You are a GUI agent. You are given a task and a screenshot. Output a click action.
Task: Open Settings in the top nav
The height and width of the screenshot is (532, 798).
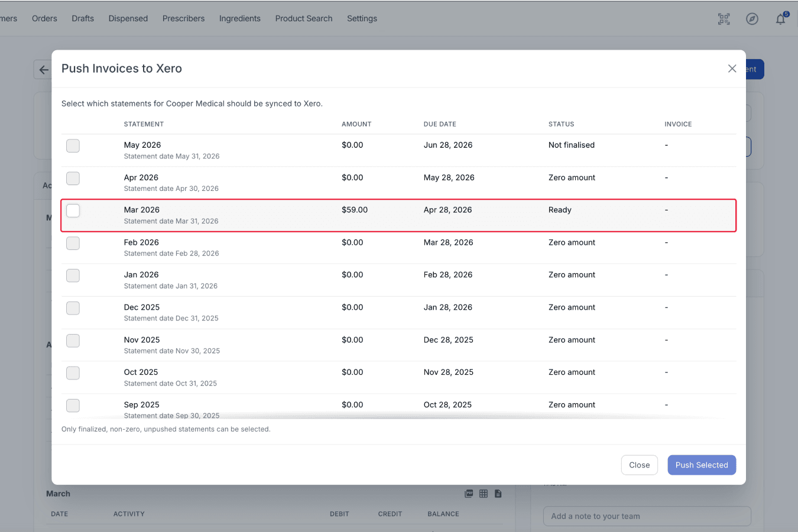[x=362, y=18]
